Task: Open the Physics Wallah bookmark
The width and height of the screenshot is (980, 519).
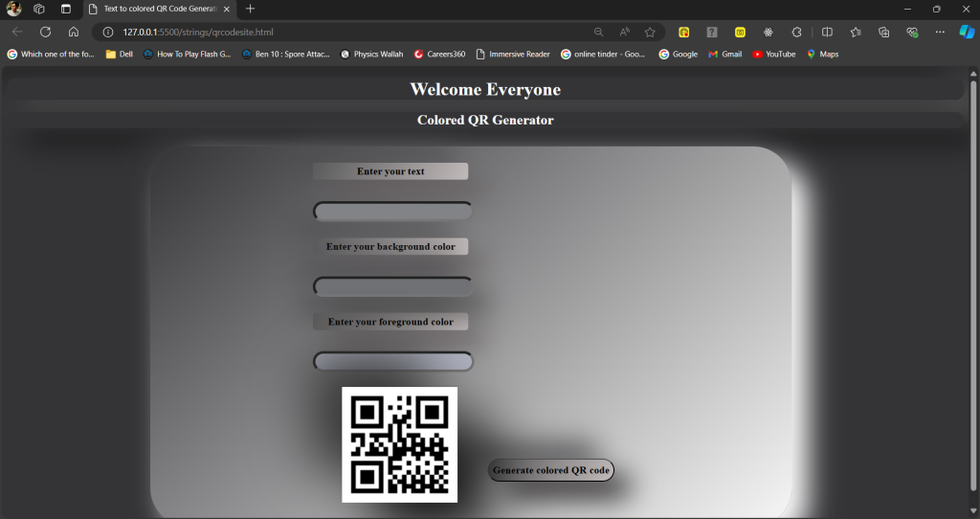Action: click(x=372, y=55)
